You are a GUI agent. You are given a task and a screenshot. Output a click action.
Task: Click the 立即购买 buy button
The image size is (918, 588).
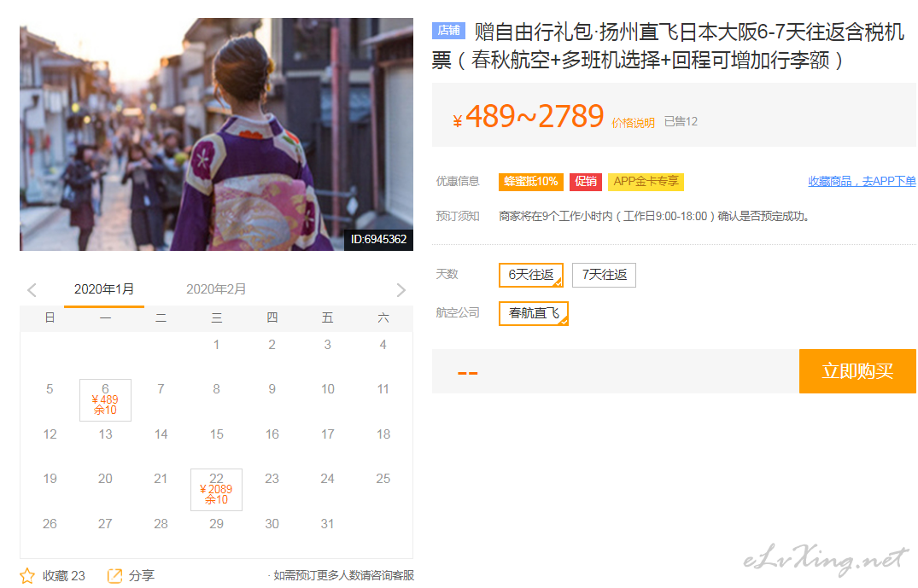coord(857,371)
